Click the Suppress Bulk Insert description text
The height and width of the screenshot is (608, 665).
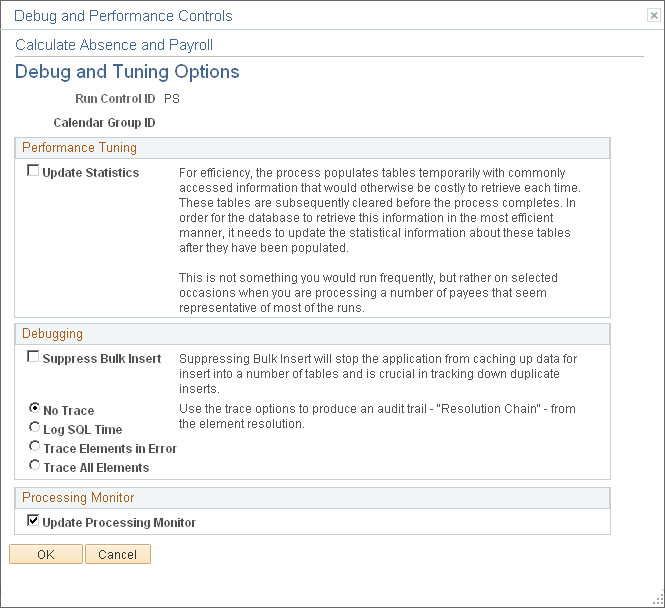point(378,374)
